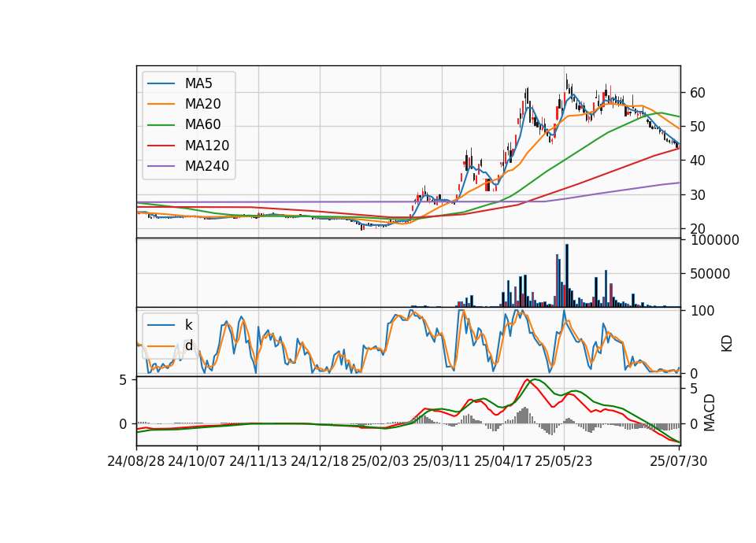The height and width of the screenshot is (543, 756).
Task: Click the 25/04/17 date label
Action: tap(502, 461)
